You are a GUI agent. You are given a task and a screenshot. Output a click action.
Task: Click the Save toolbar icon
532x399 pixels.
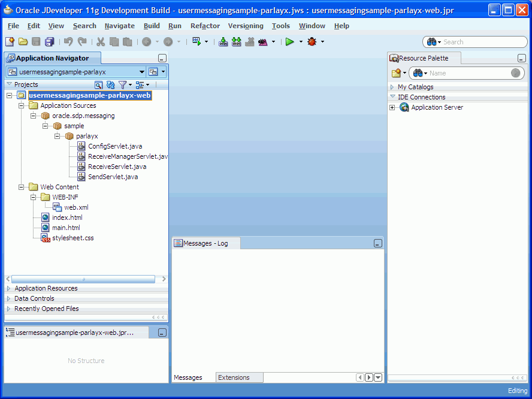(x=36, y=42)
